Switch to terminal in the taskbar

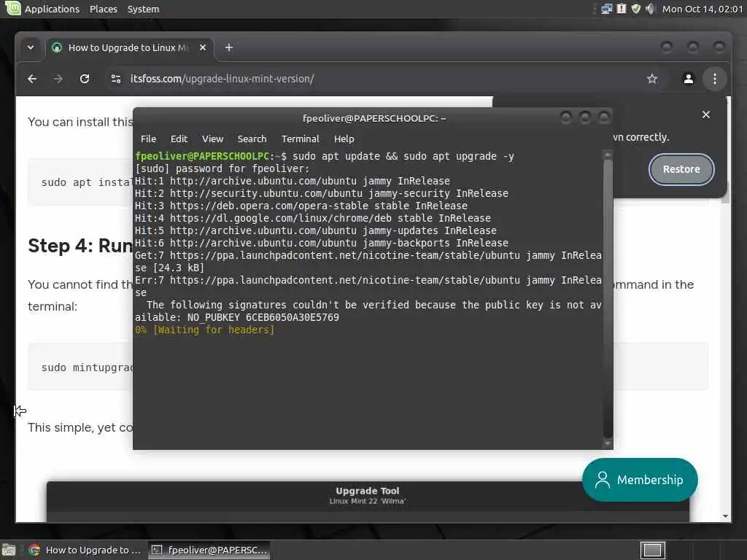pyautogui.click(x=209, y=550)
